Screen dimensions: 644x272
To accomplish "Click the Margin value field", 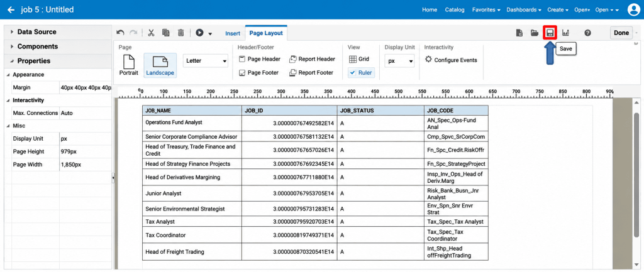I will [86, 87].
